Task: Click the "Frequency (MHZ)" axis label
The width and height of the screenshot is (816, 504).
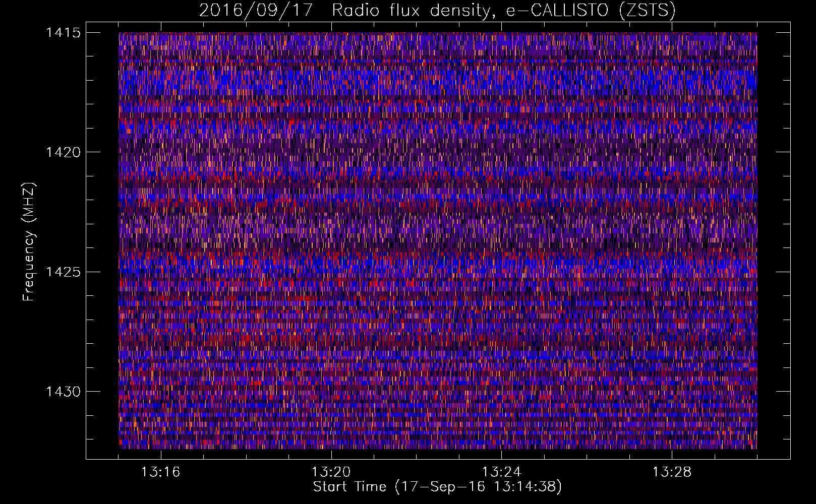Action: click(x=29, y=241)
